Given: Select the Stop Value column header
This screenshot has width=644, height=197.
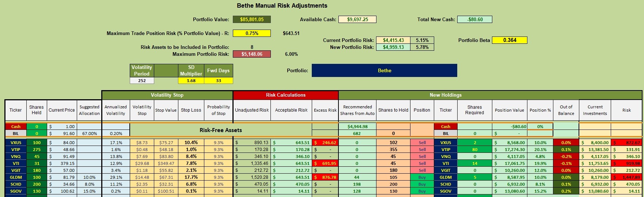Looking at the screenshot, I should (166, 110).
